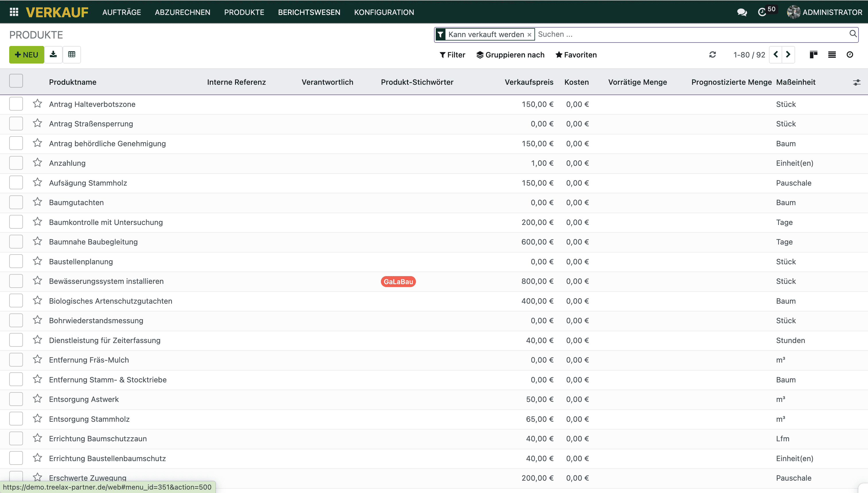Open the apps grid menu

tap(14, 12)
